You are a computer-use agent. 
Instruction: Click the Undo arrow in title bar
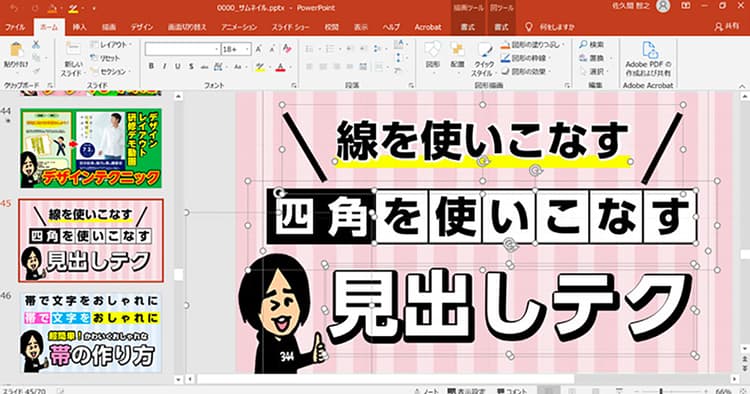(x=14, y=8)
